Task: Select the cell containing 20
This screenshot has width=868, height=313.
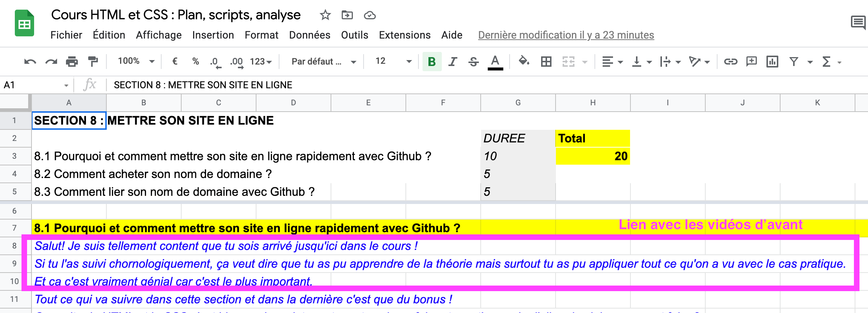Action: tap(593, 156)
